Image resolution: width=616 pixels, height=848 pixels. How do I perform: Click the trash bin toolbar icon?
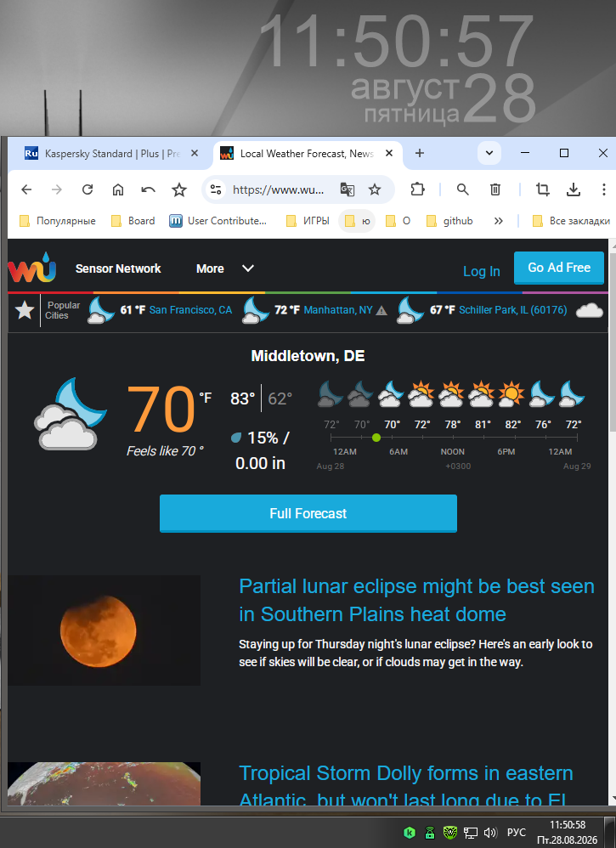(494, 189)
